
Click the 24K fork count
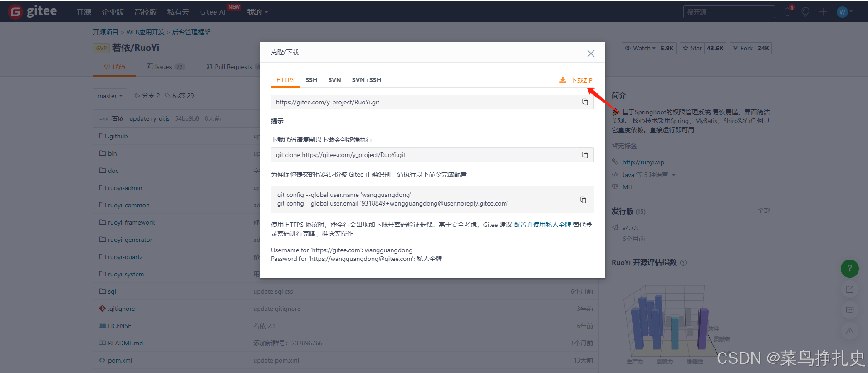pyautogui.click(x=763, y=48)
